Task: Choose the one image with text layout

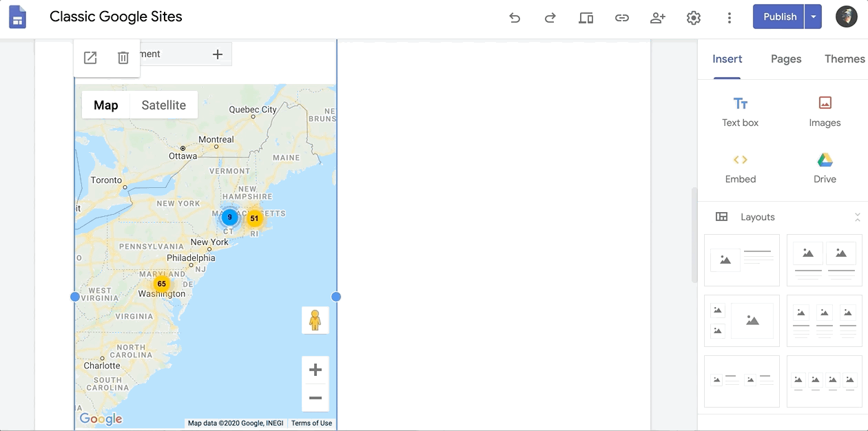Action: pos(742,260)
